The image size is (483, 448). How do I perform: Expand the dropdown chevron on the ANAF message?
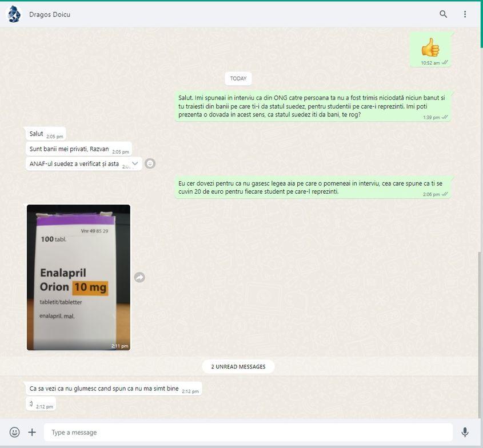(x=135, y=163)
